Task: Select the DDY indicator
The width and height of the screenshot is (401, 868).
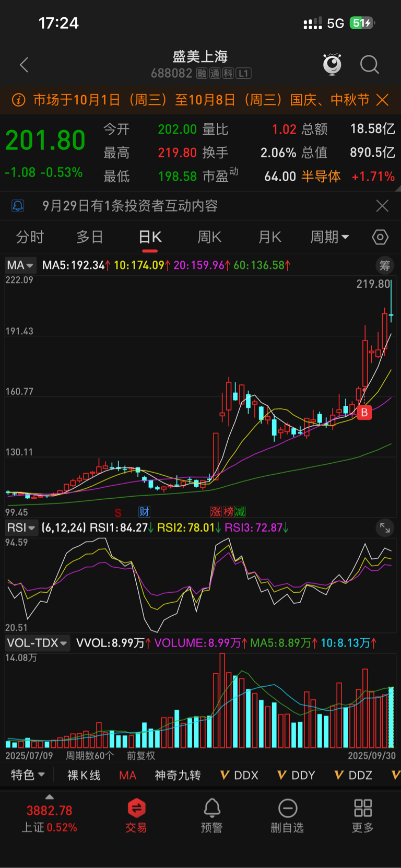Action: coord(296,775)
